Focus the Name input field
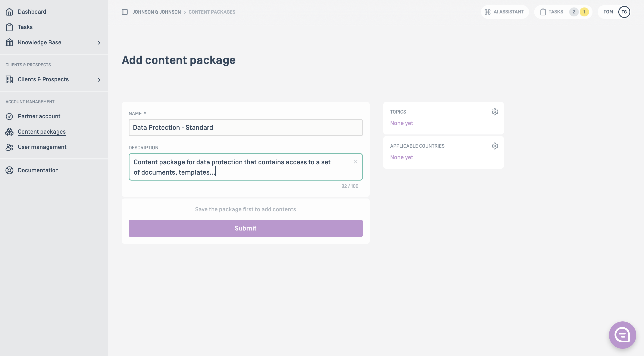This screenshot has height=356, width=644. (246, 128)
